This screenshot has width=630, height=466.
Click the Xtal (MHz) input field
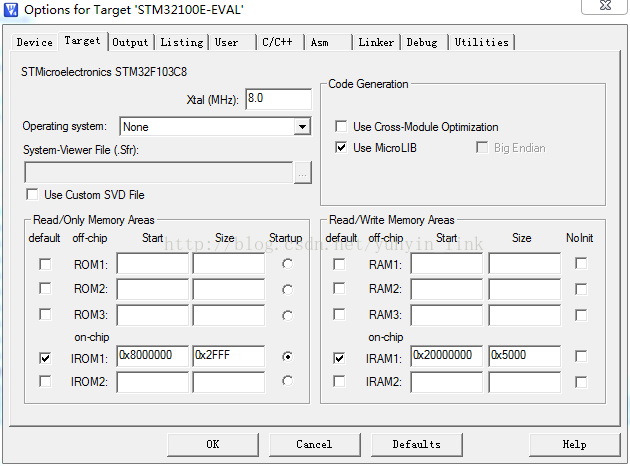click(278, 99)
